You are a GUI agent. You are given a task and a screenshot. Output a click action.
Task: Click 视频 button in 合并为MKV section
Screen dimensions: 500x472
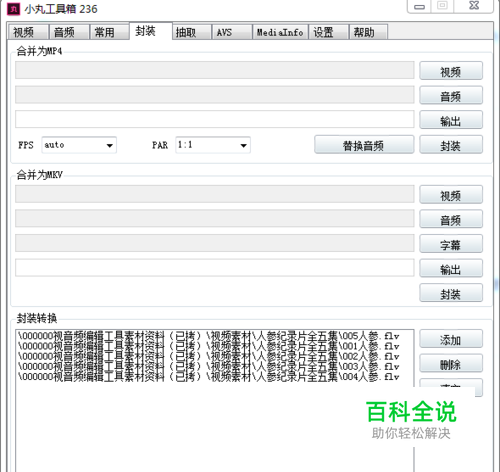click(451, 195)
